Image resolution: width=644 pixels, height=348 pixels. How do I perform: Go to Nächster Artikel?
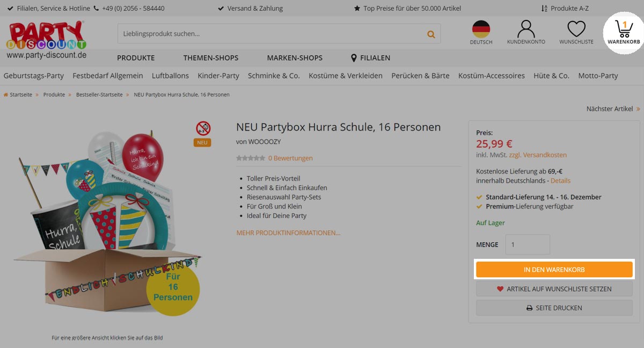pyautogui.click(x=613, y=109)
